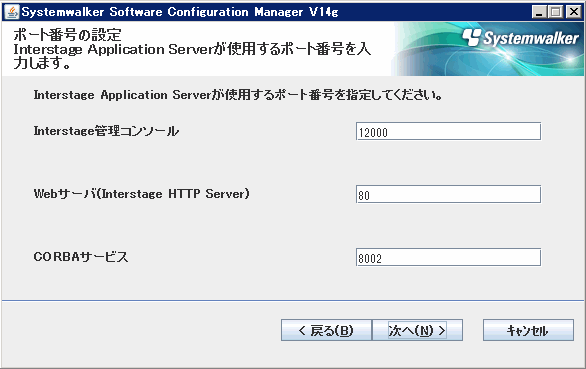
Task: Maximize the Configuration Manager installer window
Action: [x=556, y=12]
